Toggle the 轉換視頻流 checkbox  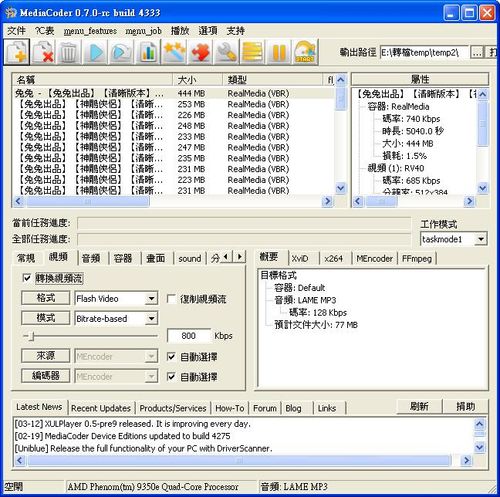[27, 278]
